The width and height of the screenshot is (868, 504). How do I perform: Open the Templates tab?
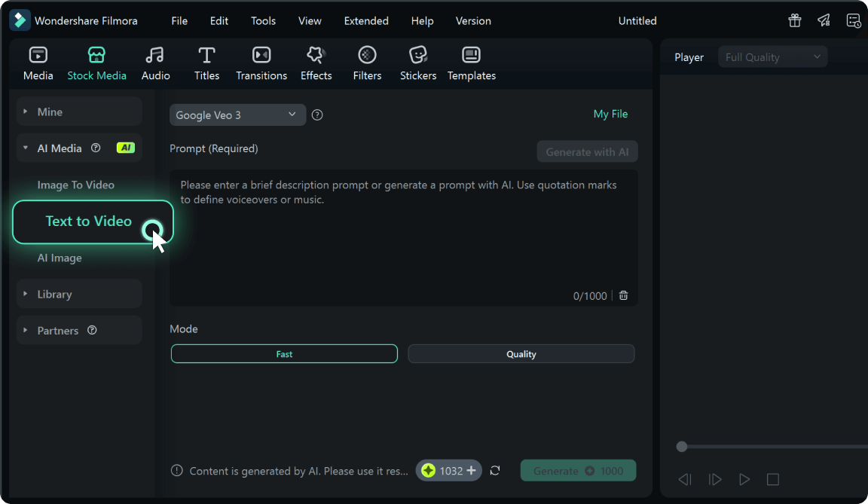(x=471, y=63)
